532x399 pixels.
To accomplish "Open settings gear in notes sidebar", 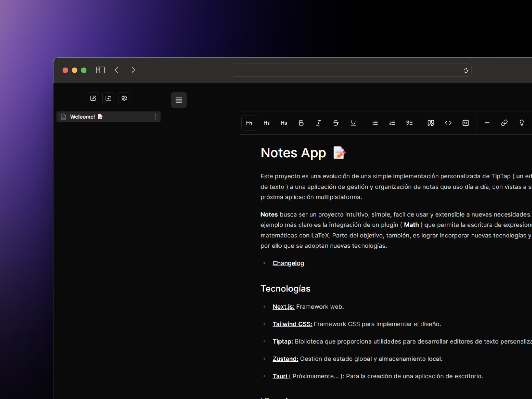I will [124, 98].
